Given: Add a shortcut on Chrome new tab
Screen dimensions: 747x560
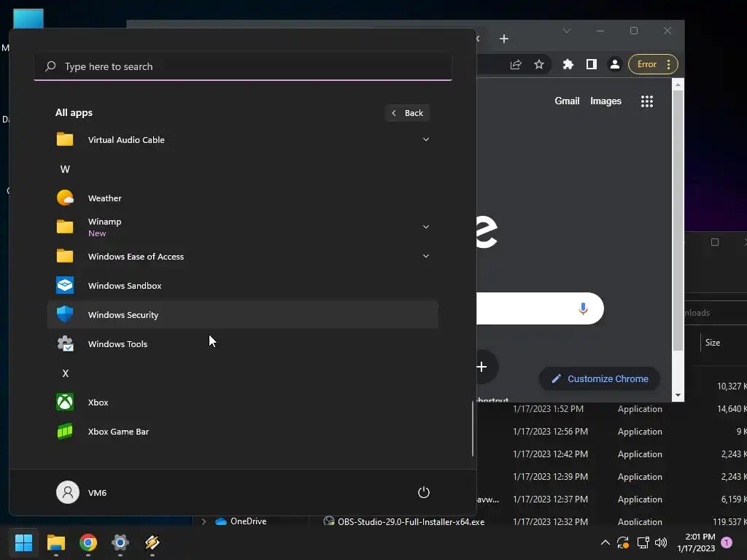Looking at the screenshot, I should point(481,367).
